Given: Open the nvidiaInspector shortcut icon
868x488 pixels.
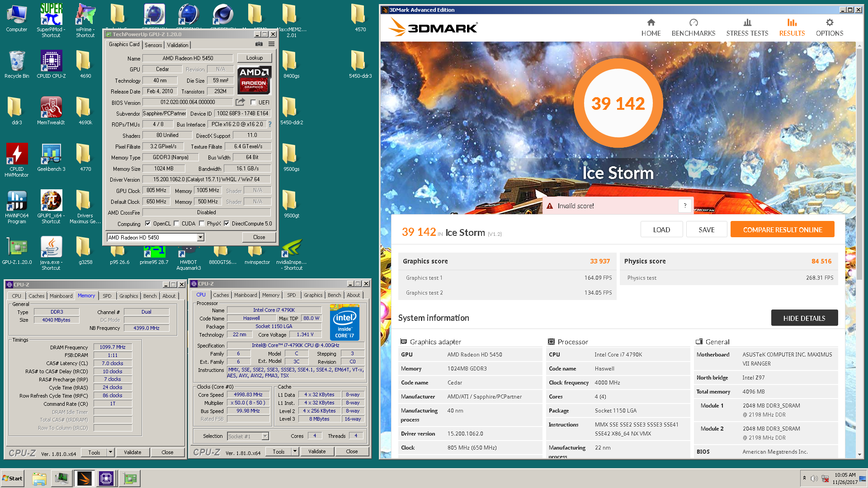Looking at the screenshot, I should (x=292, y=255).
